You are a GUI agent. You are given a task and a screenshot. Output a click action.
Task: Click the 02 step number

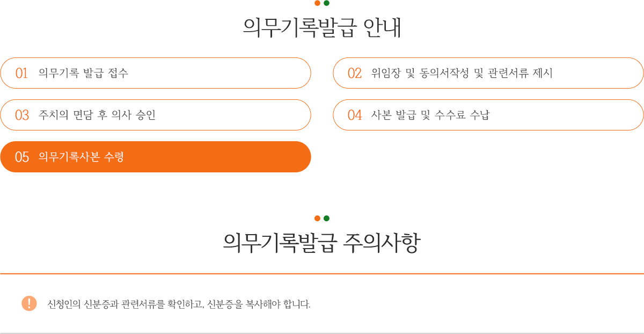[355, 73]
